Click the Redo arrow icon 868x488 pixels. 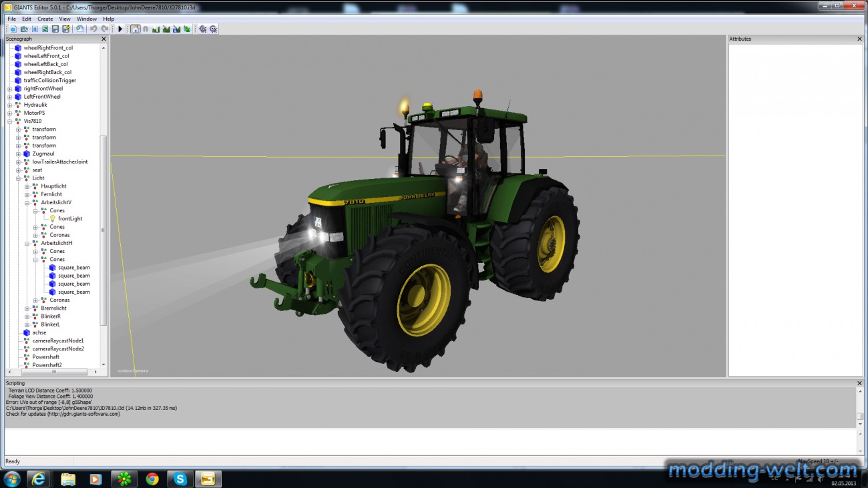105,29
